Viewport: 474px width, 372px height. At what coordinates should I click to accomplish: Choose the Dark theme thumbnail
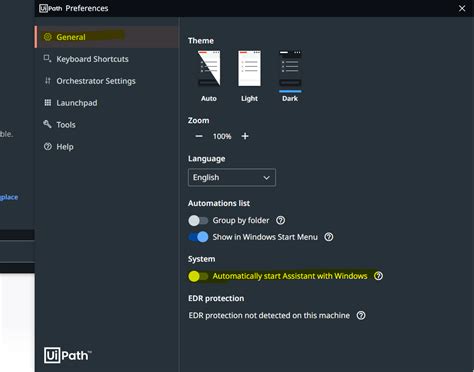click(x=290, y=68)
